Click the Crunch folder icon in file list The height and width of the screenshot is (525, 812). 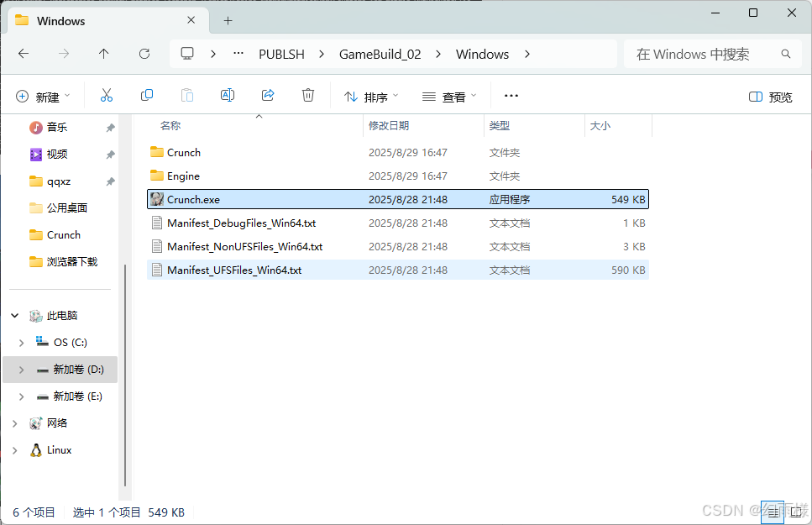(x=157, y=152)
